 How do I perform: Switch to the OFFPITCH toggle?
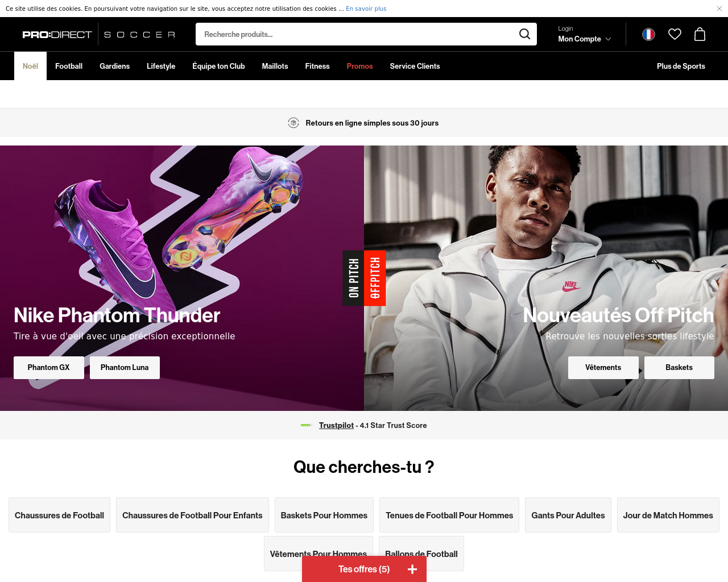click(375, 278)
